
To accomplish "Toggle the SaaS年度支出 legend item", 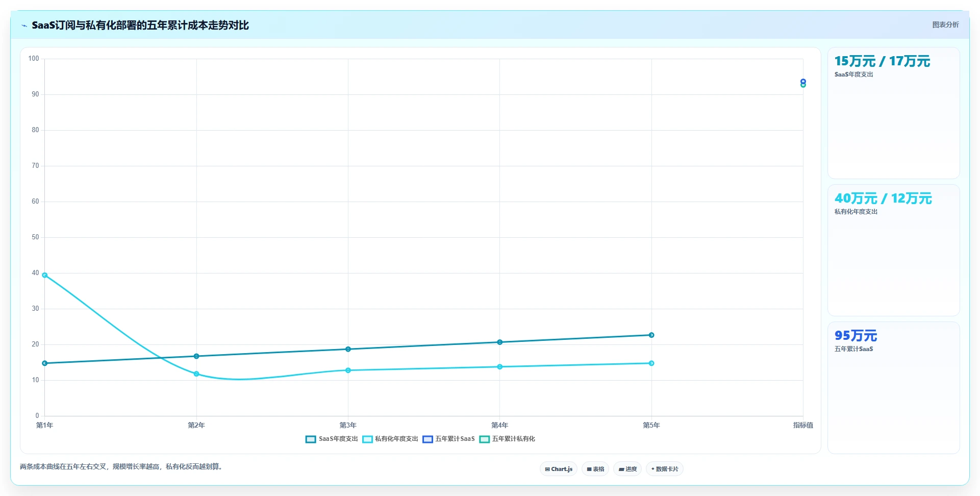I will click(x=332, y=439).
